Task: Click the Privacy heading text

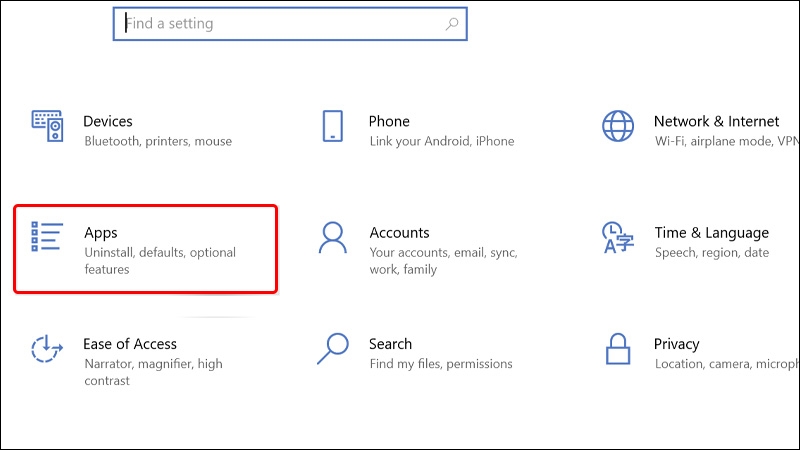Action: click(x=677, y=344)
